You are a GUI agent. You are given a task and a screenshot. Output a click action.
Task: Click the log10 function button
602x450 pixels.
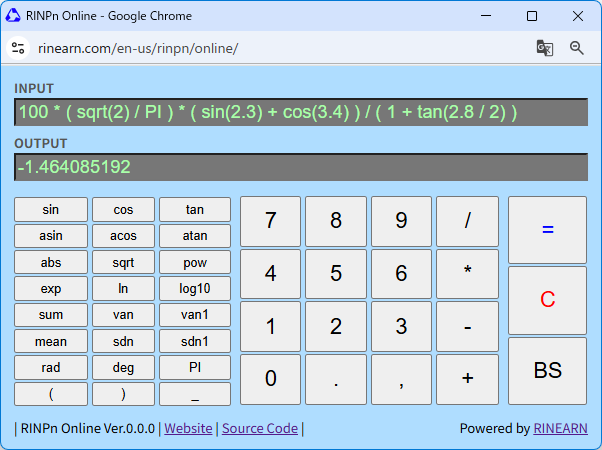[x=195, y=289]
